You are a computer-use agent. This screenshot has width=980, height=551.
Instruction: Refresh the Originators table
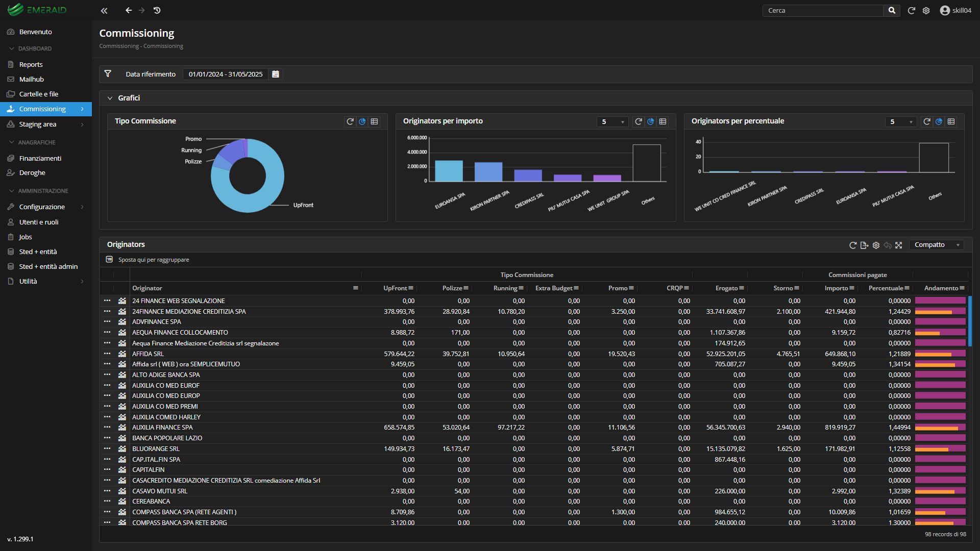click(853, 245)
